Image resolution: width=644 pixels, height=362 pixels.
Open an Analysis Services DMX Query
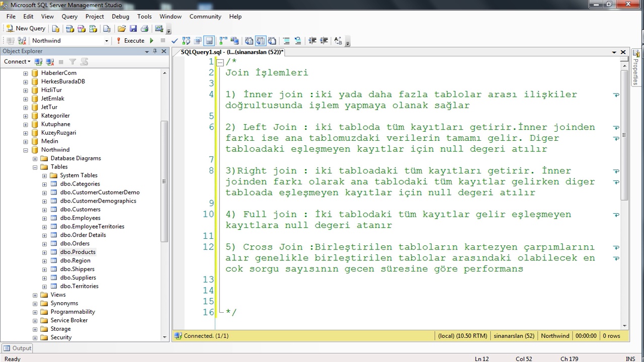tap(81, 29)
